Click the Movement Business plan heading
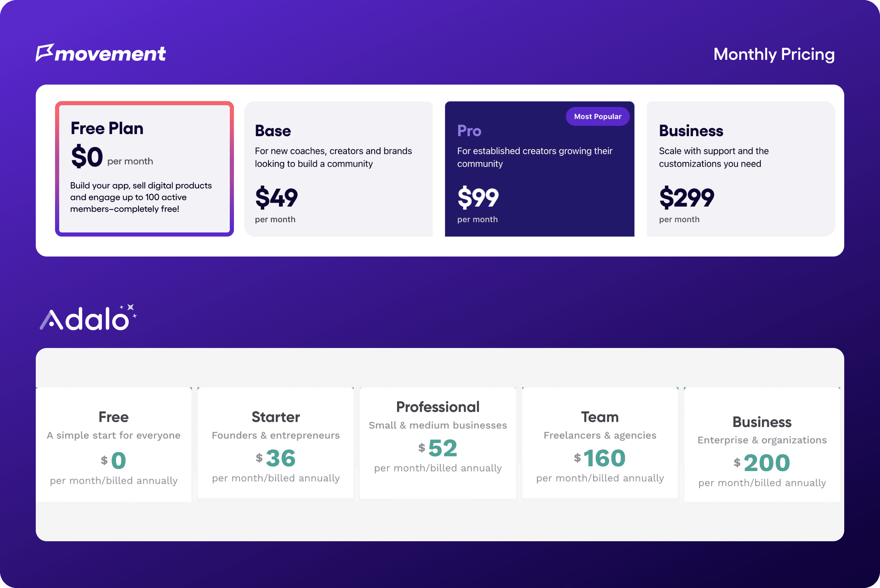880x588 pixels. [690, 131]
